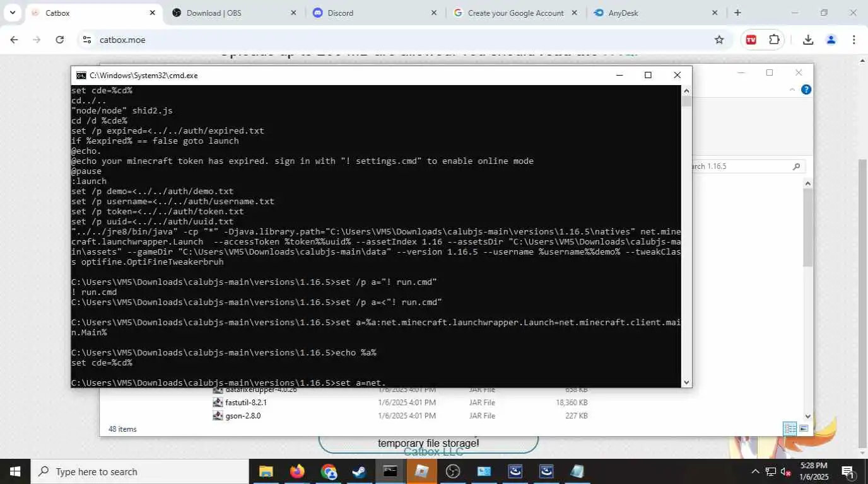Reload the catbox.moe page
The image size is (868, 484).
click(59, 40)
